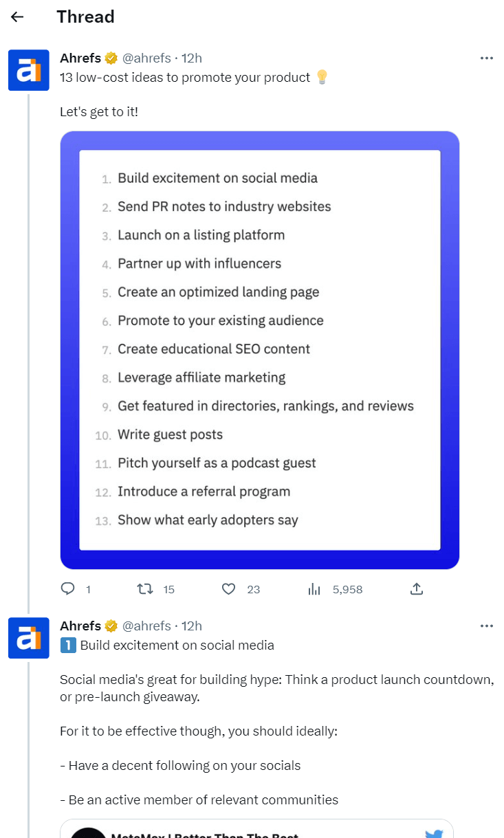Click the back arrow to leave the thread
504x838 pixels.
click(16, 16)
